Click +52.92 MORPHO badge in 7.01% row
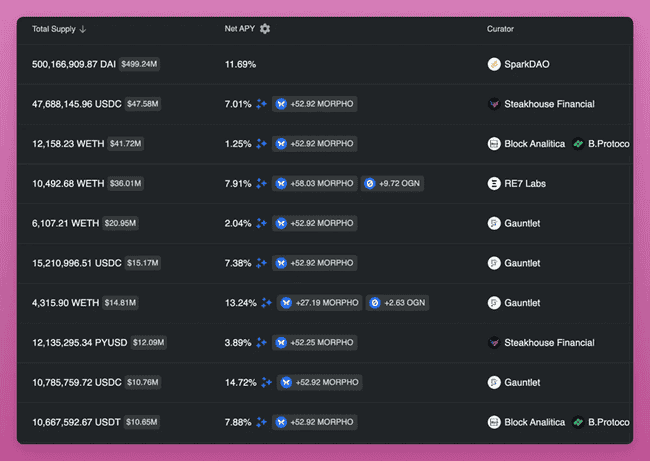The height and width of the screenshot is (461, 650). (x=315, y=104)
